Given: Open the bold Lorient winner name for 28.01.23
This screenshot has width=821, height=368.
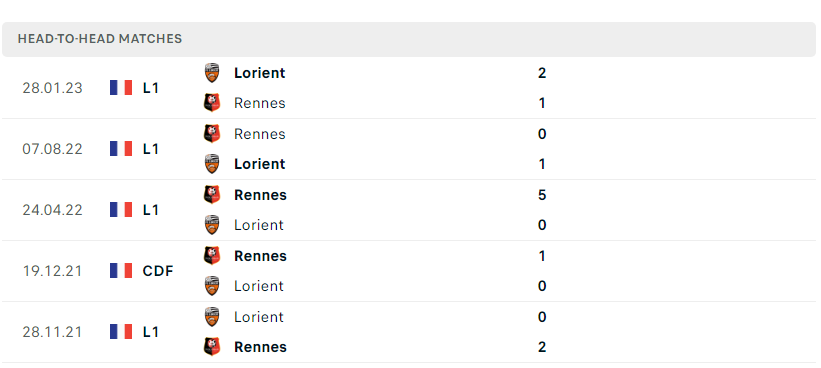Looking at the screenshot, I should pos(260,73).
